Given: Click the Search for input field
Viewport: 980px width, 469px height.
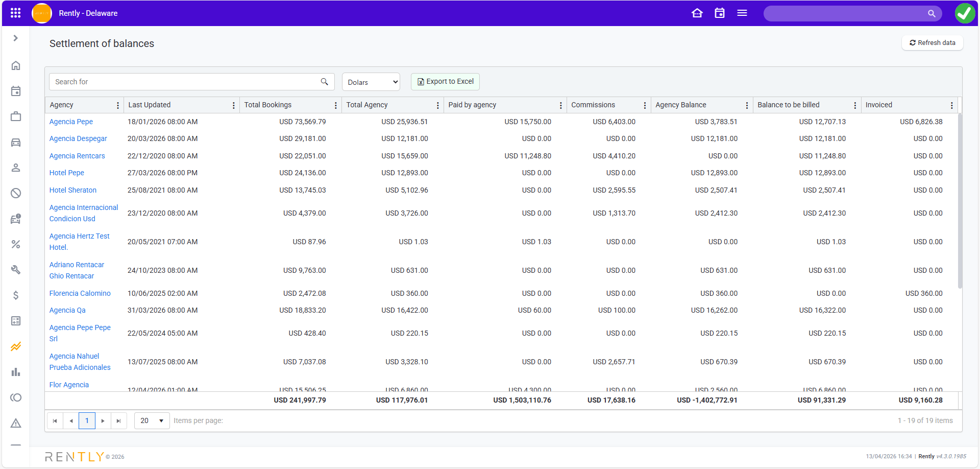Looking at the screenshot, I should point(184,82).
